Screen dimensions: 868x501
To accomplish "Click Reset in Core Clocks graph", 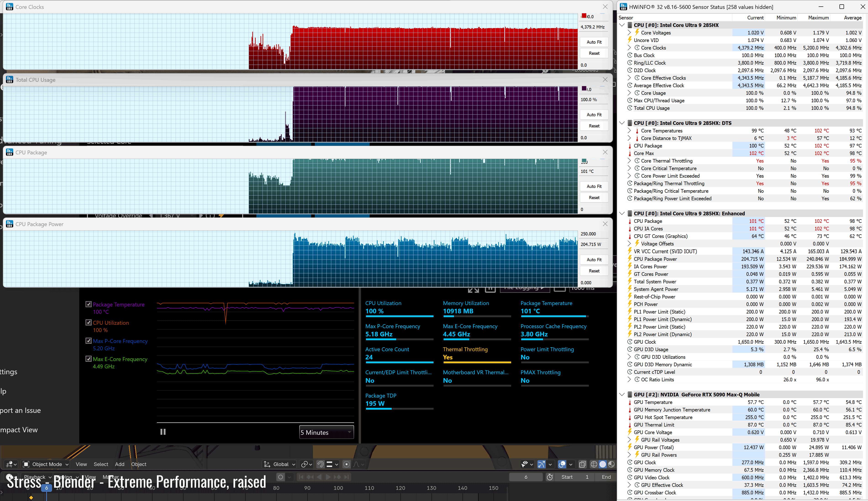I will 594,53.
